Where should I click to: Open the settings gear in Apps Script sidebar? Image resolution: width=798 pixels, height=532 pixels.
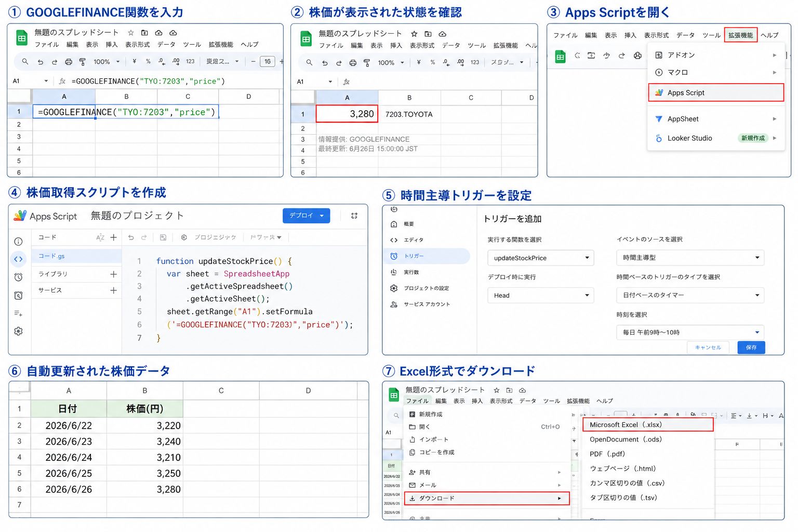18,331
